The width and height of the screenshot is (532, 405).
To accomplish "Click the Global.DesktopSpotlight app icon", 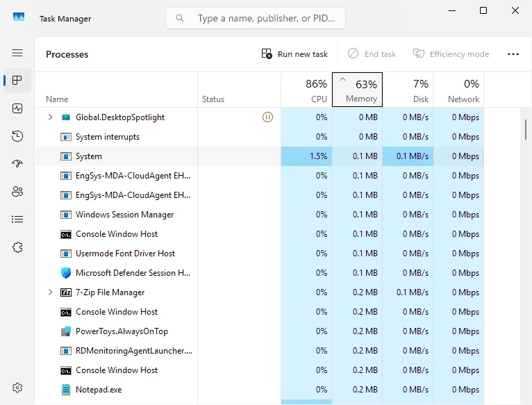I will 66,117.
